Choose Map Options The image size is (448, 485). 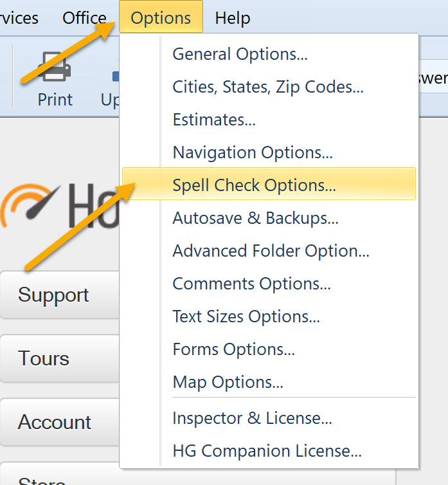228,382
